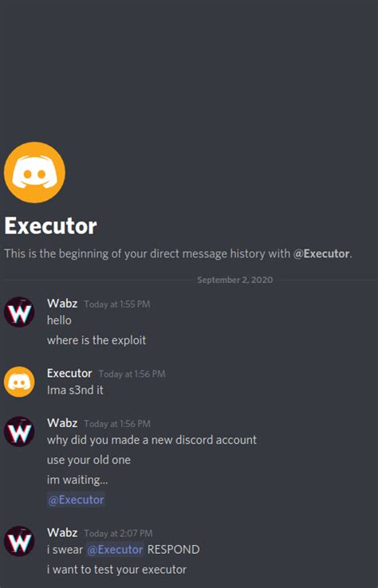Click the Wabz username at 2:07 PM
The width and height of the screenshot is (378, 588).
(x=62, y=532)
